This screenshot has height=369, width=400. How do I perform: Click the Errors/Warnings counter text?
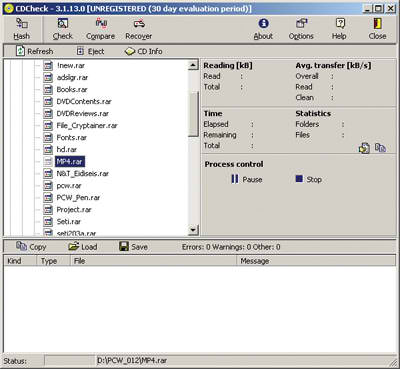[x=231, y=247]
